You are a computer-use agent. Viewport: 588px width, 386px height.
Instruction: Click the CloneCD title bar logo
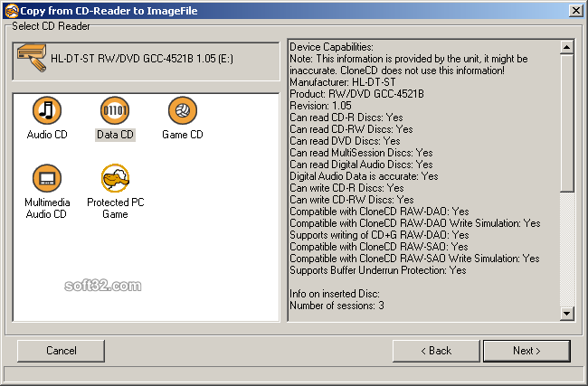(12, 11)
